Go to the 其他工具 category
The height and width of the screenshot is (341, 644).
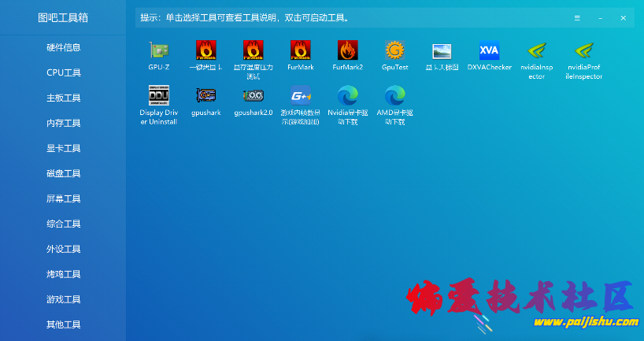[x=64, y=324]
